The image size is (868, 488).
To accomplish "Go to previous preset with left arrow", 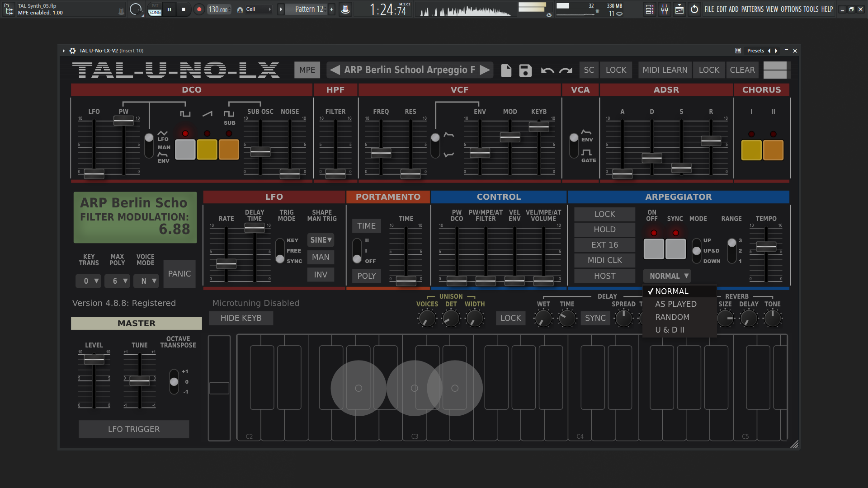I will click(335, 70).
